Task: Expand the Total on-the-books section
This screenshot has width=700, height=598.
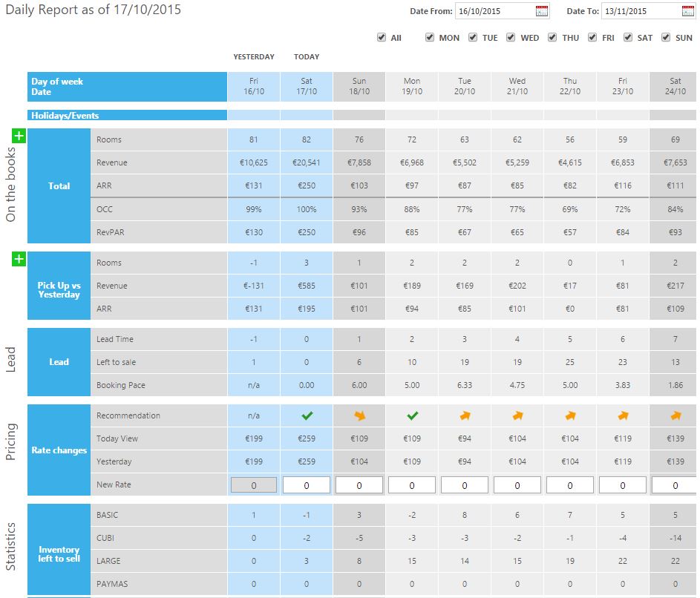Action: tap(19, 136)
